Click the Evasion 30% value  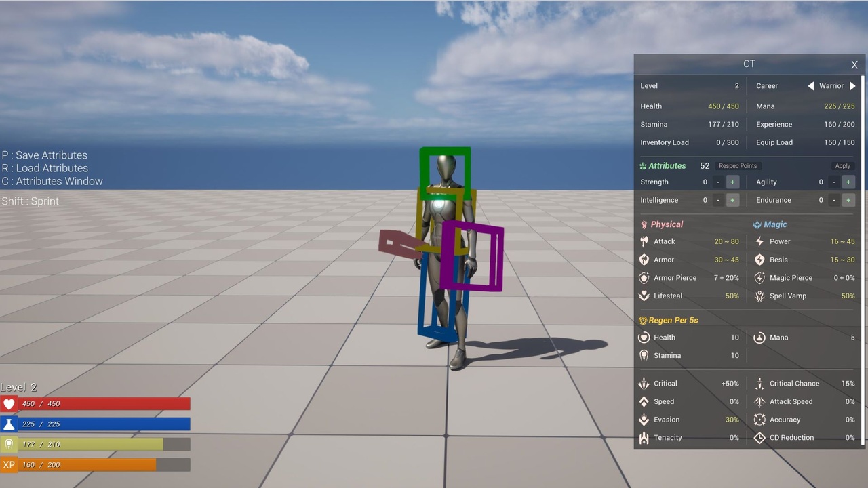pos(732,420)
